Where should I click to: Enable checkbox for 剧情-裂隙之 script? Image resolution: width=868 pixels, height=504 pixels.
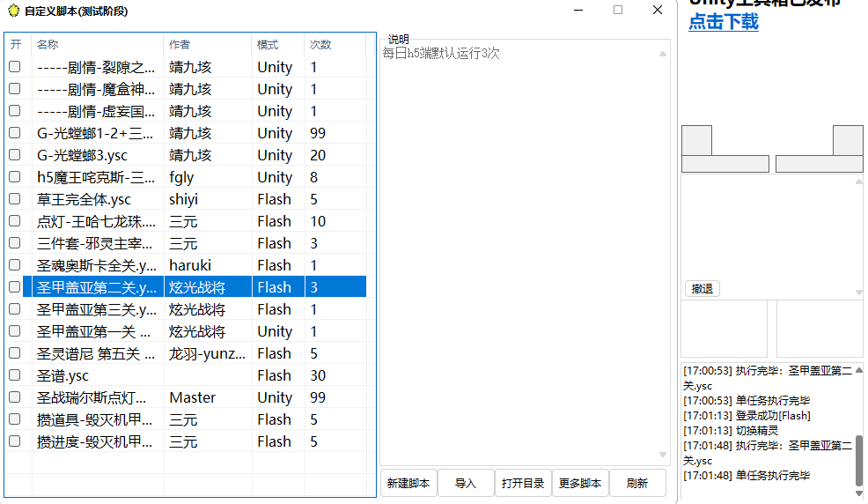pyautogui.click(x=15, y=67)
